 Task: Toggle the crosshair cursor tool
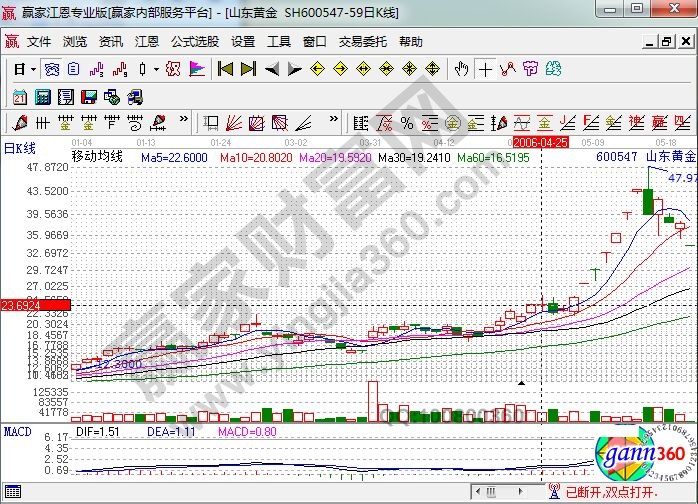pyautogui.click(x=486, y=69)
